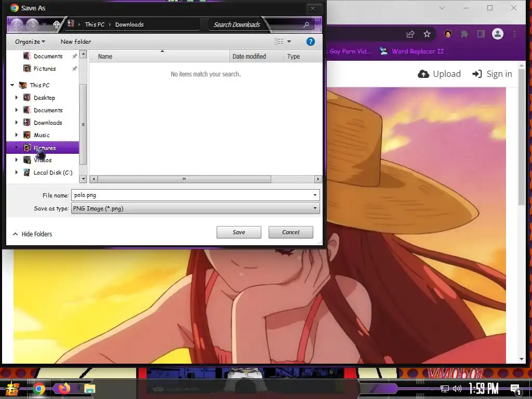Click file list horizontal scrollbar left arrow
The image size is (532, 399).
point(94,179)
